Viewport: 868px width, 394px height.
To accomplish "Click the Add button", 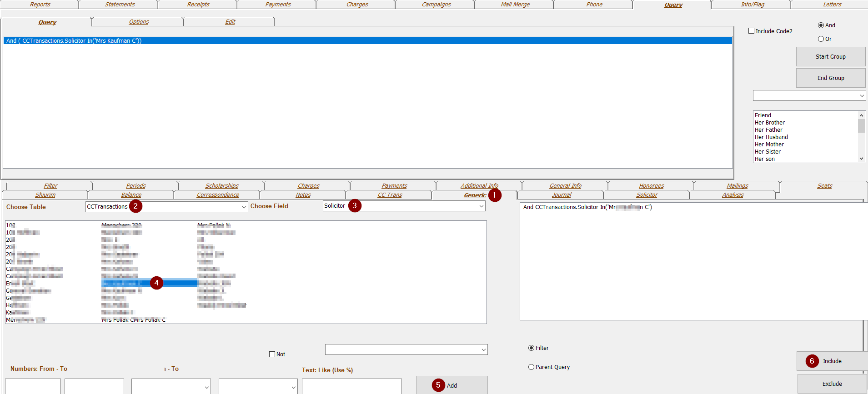I will click(452, 385).
